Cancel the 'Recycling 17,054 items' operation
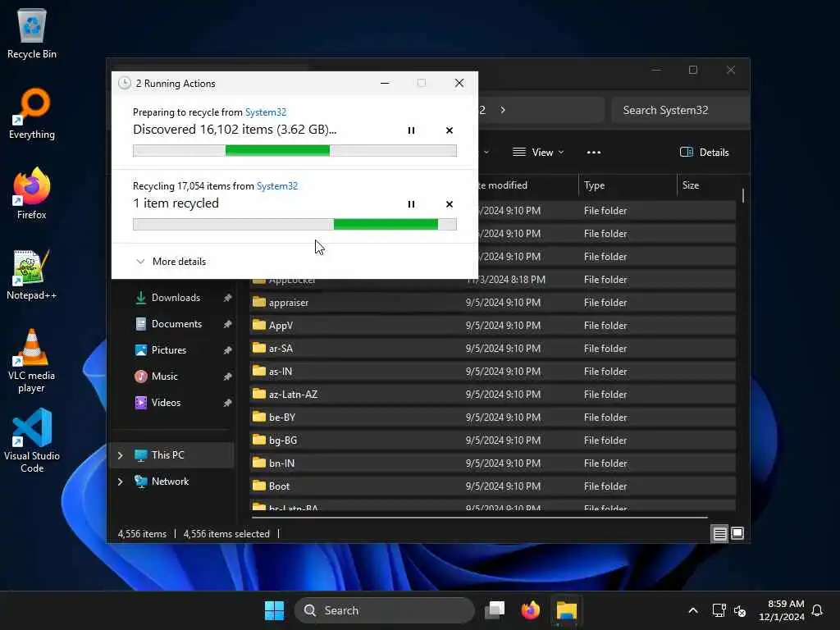Screen dimensions: 840x630 click(x=449, y=204)
